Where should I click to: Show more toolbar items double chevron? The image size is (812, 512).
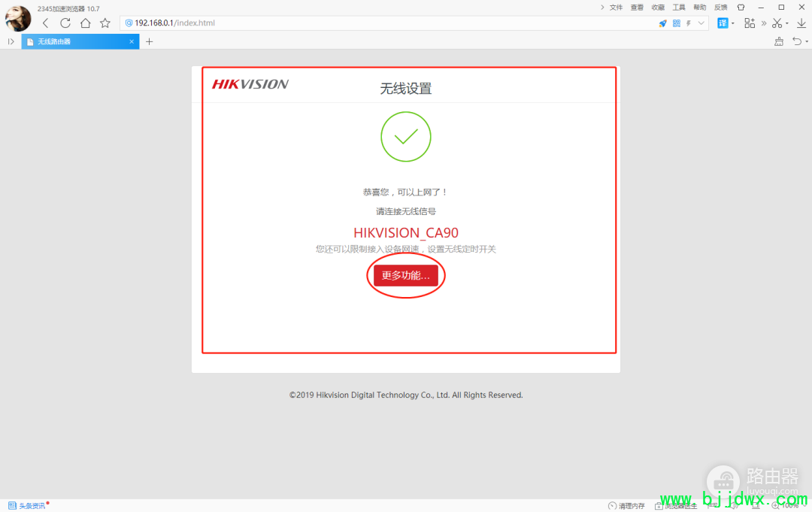pyautogui.click(x=764, y=23)
